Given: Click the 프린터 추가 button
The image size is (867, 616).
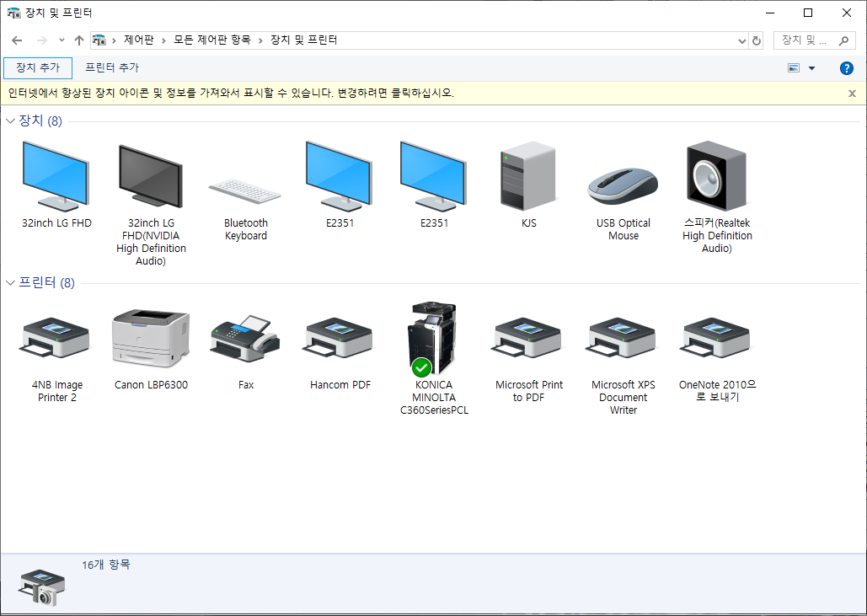Looking at the screenshot, I should coord(112,68).
